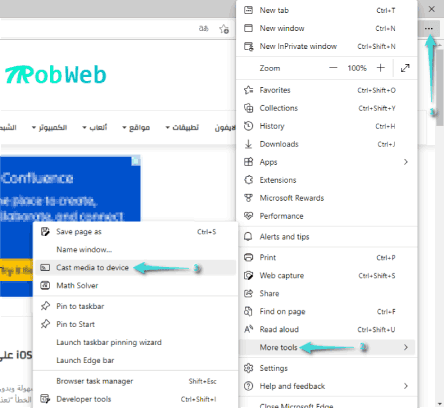The image size is (446, 408).
Task: Click the New InPrivate window icon
Action: [249, 46]
